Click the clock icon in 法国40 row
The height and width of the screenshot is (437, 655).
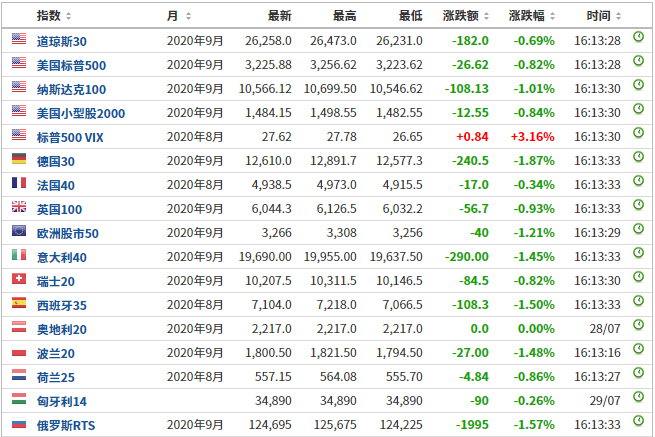[x=638, y=180]
